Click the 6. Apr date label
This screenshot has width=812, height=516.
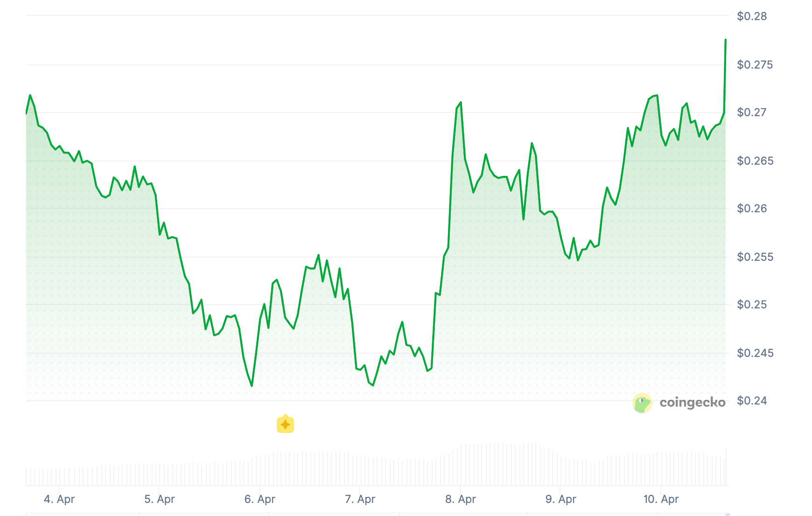[x=260, y=499]
